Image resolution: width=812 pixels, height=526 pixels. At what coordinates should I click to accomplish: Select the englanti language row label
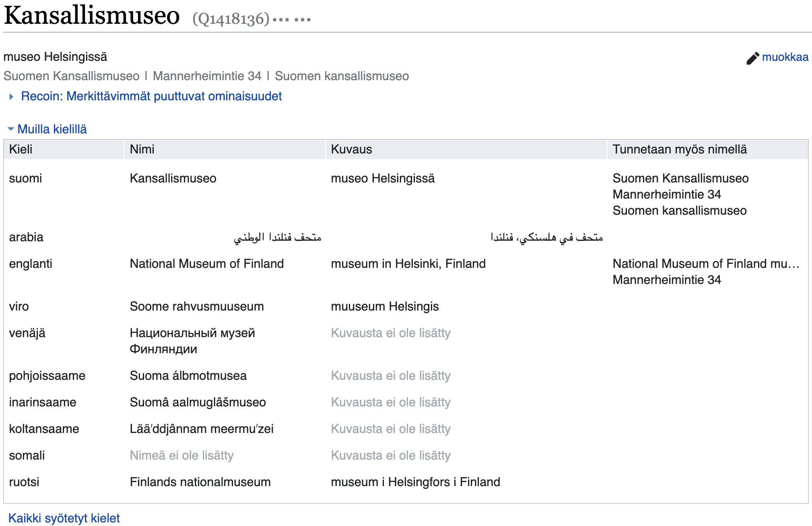click(x=31, y=264)
